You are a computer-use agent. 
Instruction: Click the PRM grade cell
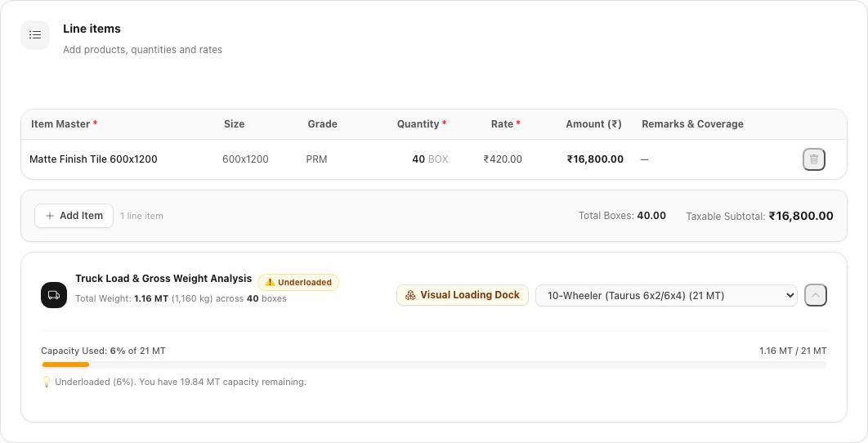pyautogui.click(x=316, y=159)
